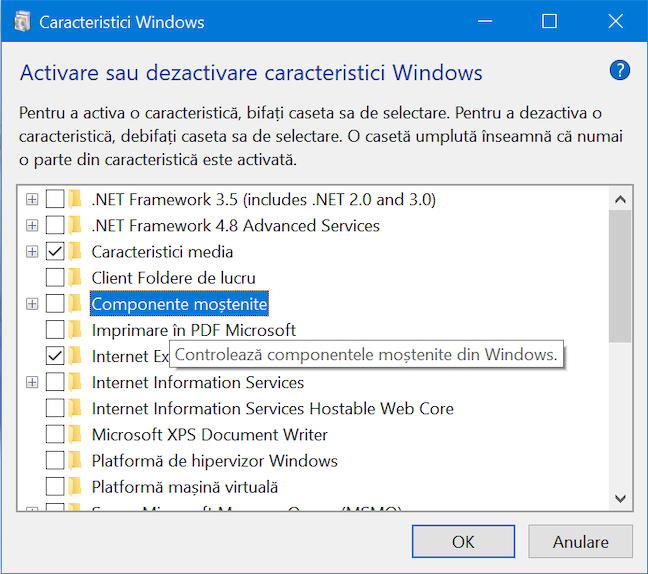
Task: Click the folder icon beside Caracteristici media
Action: 75,252
